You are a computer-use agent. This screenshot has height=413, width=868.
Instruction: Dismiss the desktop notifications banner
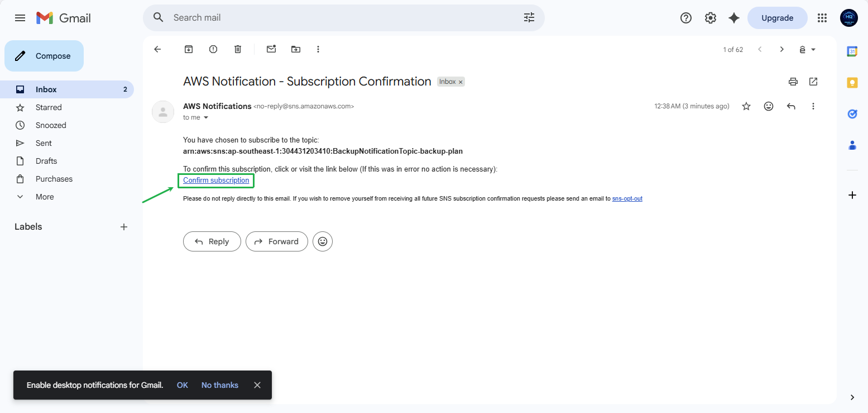(257, 385)
